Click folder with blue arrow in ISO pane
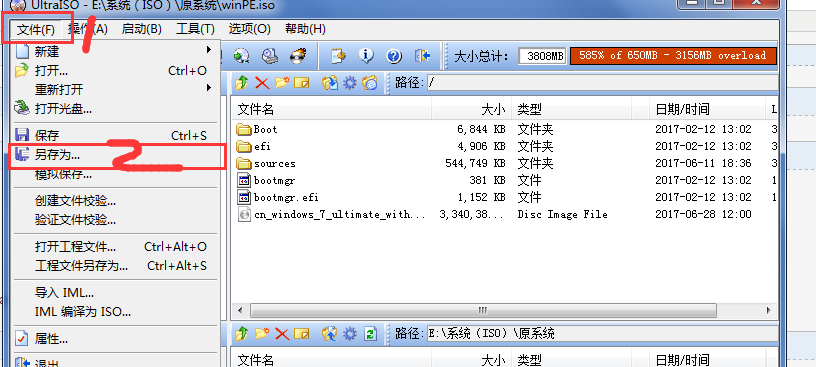Screen dimensions: 816x367 pos(329,83)
